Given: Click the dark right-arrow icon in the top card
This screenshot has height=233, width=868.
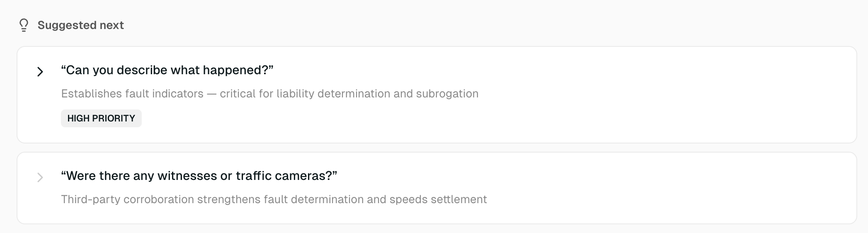Looking at the screenshot, I should pos(40,72).
